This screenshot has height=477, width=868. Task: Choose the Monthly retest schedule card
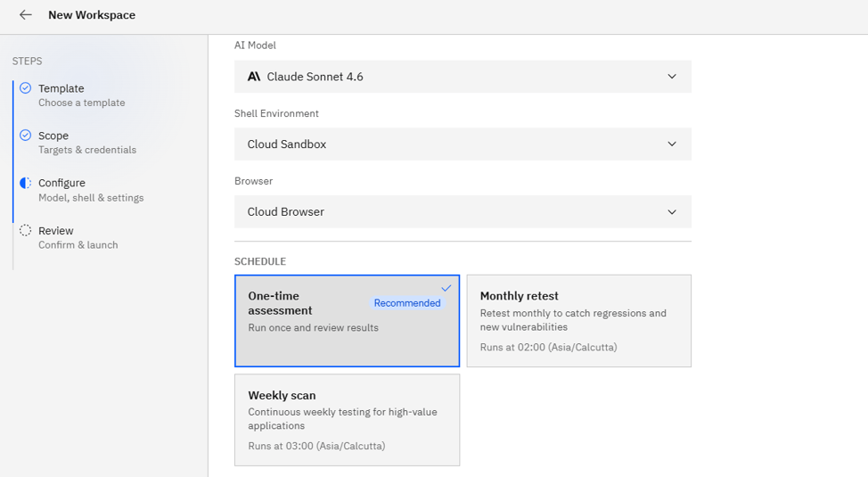(x=579, y=321)
